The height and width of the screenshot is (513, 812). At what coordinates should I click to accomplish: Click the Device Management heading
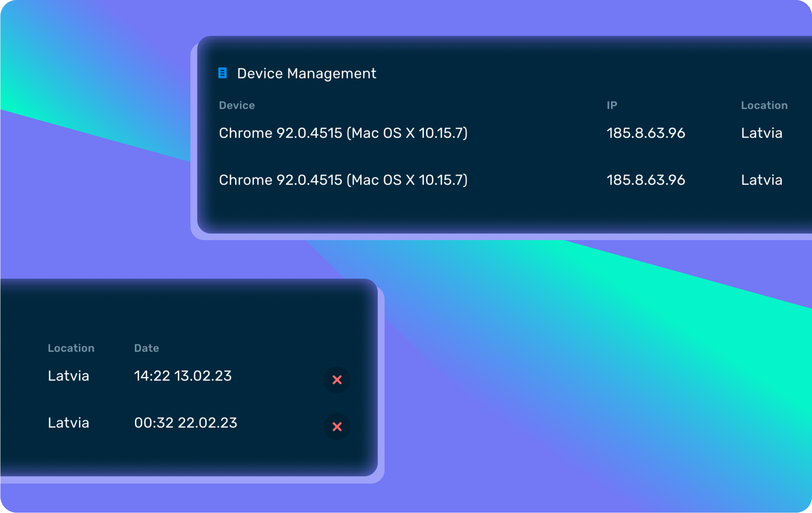pos(306,73)
